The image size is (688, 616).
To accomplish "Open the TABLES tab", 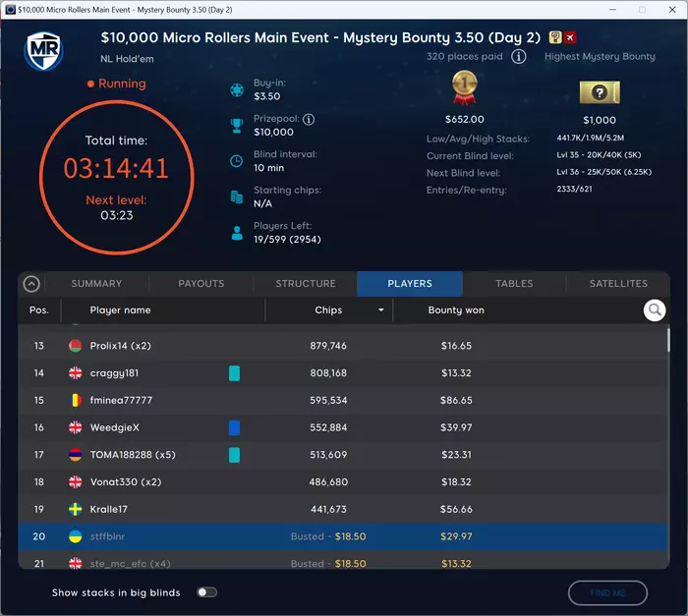I will pos(514,283).
